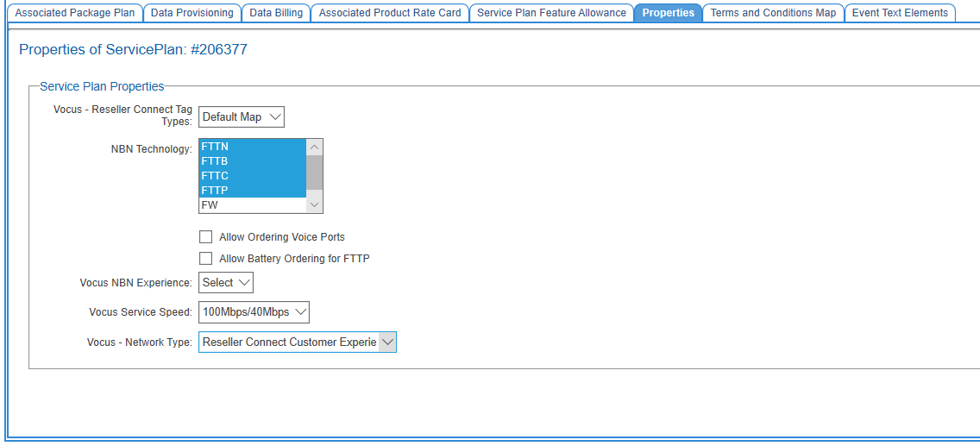The height and width of the screenshot is (446, 980).
Task: Select the Properties tab
Action: click(x=668, y=13)
